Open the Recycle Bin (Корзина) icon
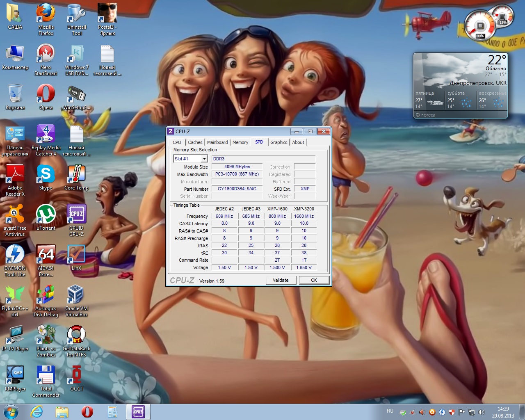Image resolution: width=525 pixels, height=420 pixels. [x=15, y=97]
